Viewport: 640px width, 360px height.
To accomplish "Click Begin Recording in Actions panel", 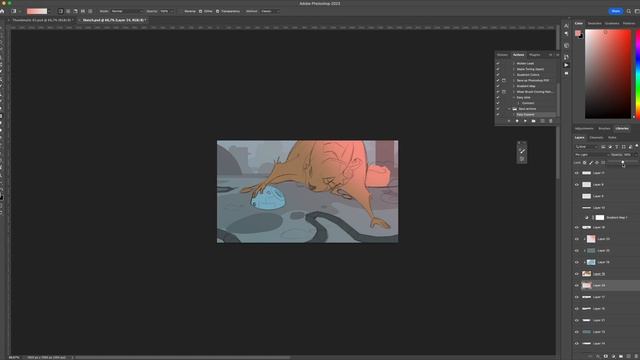I will pyautogui.click(x=517, y=121).
